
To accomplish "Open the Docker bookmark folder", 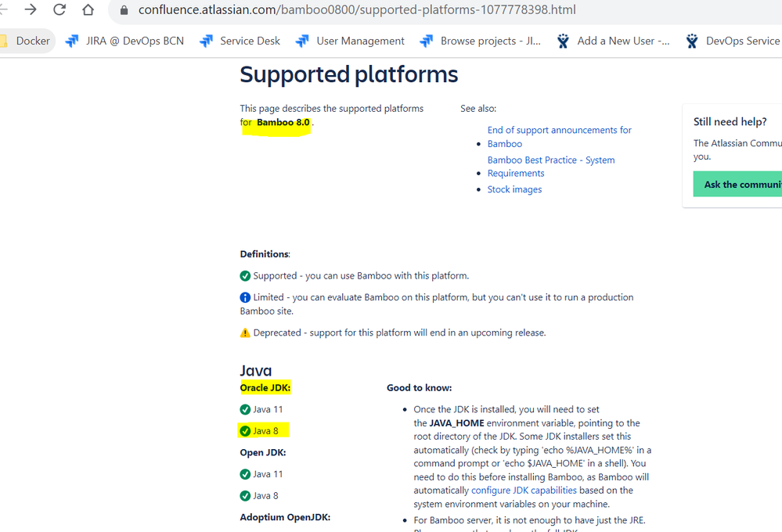I will coord(27,41).
